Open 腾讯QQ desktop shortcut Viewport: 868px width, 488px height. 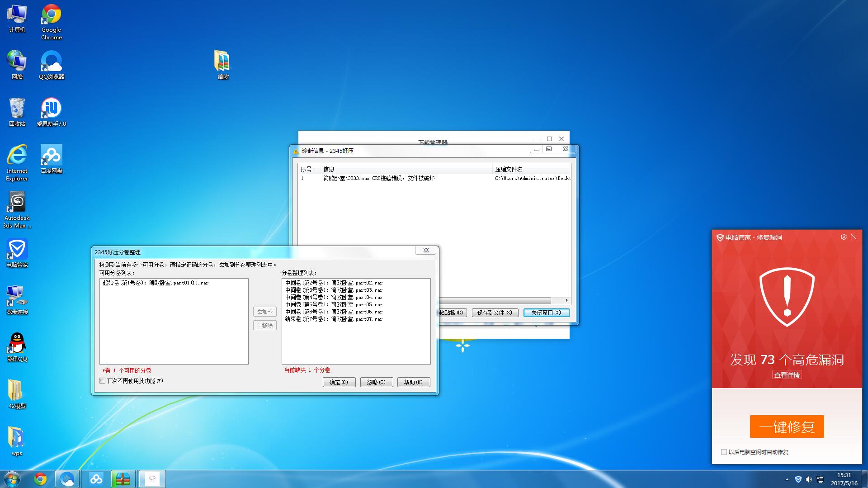tap(17, 347)
